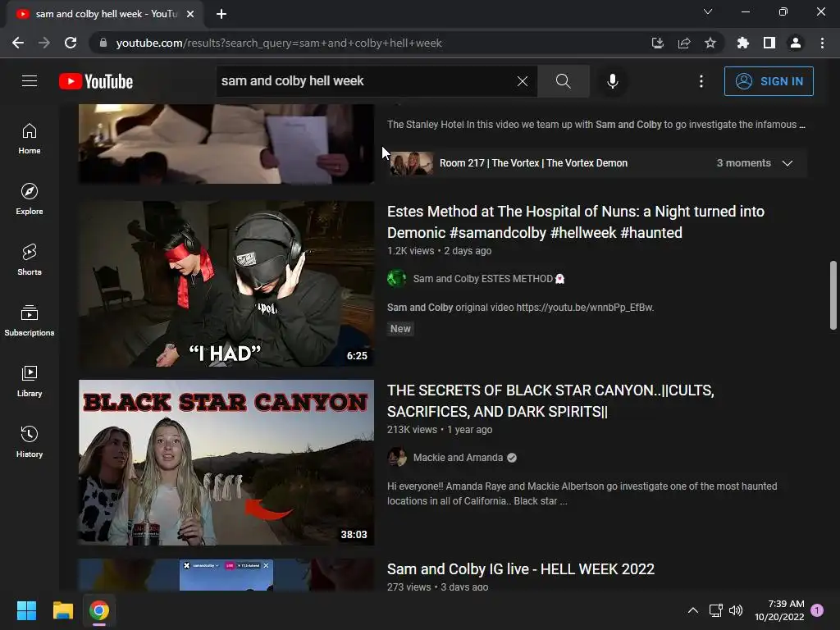Open a new browser tab
840x630 pixels.
coord(221,14)
